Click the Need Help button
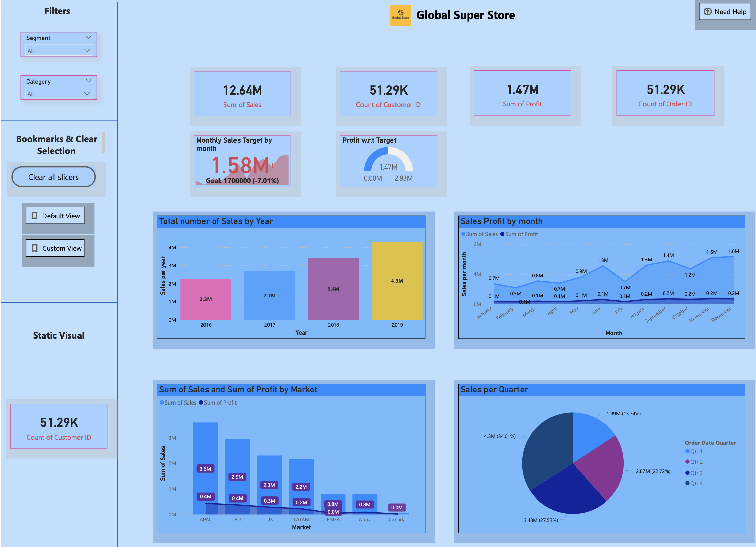Viewport: 756px width, 547px height. 725,12
